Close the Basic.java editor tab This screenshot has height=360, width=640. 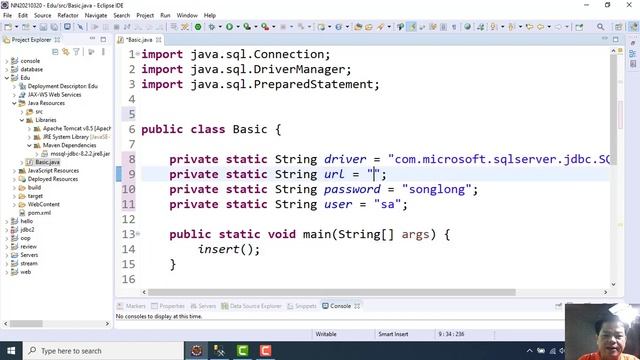point(159,40)
